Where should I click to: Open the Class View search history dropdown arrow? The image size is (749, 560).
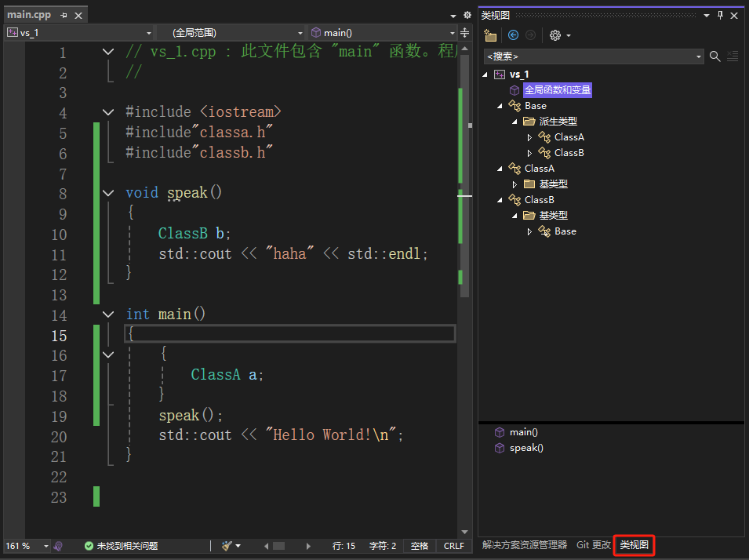click(699, 56)
